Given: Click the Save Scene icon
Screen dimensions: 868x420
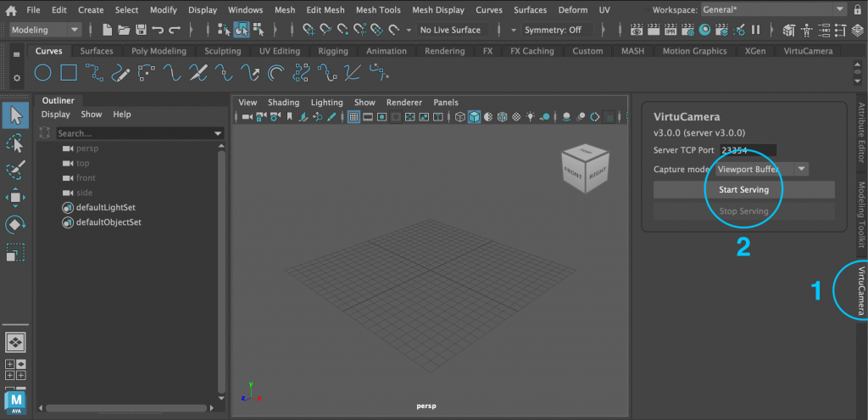Looking at the screenshot, I should 141,30.
